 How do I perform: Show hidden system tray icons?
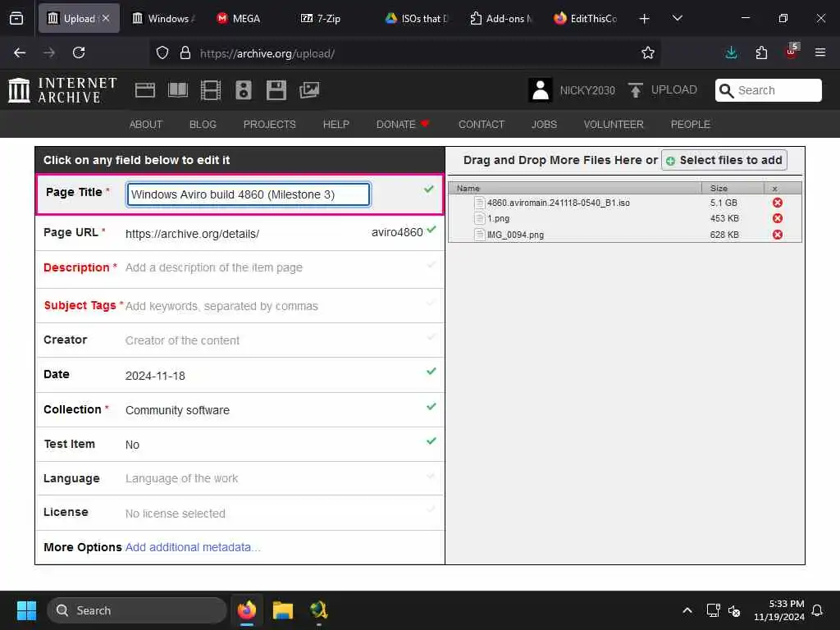[x=687, y=610]
